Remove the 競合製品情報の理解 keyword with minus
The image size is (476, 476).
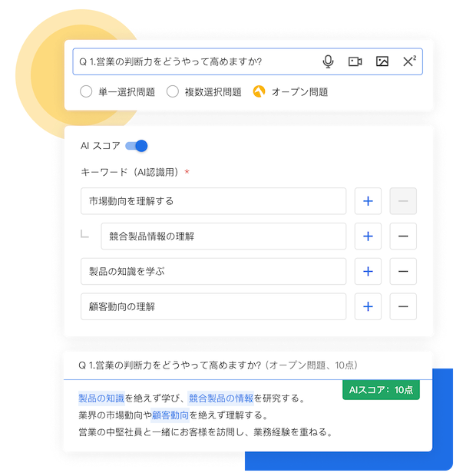pos(403,236)
